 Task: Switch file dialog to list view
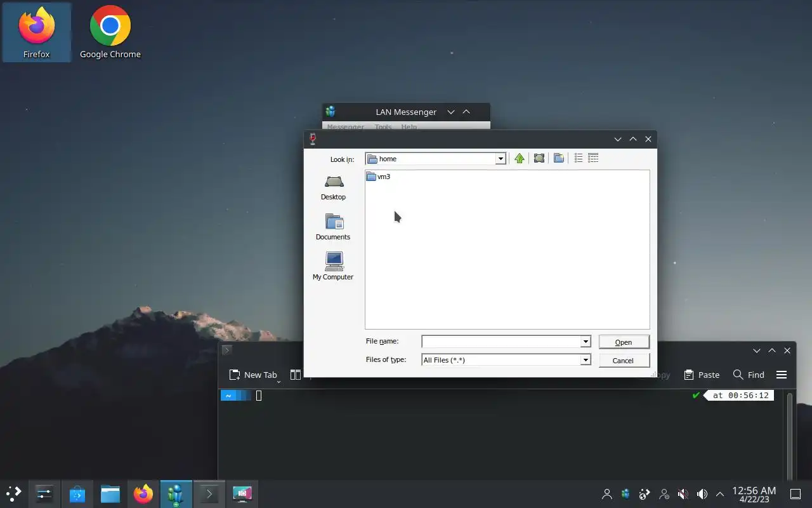click(x=579, y=158)
